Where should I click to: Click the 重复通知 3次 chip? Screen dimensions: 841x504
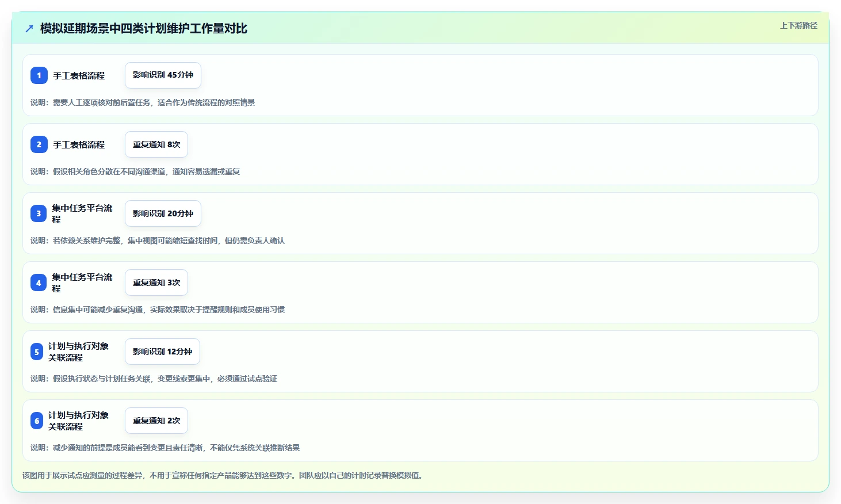(x=156, y=282)
